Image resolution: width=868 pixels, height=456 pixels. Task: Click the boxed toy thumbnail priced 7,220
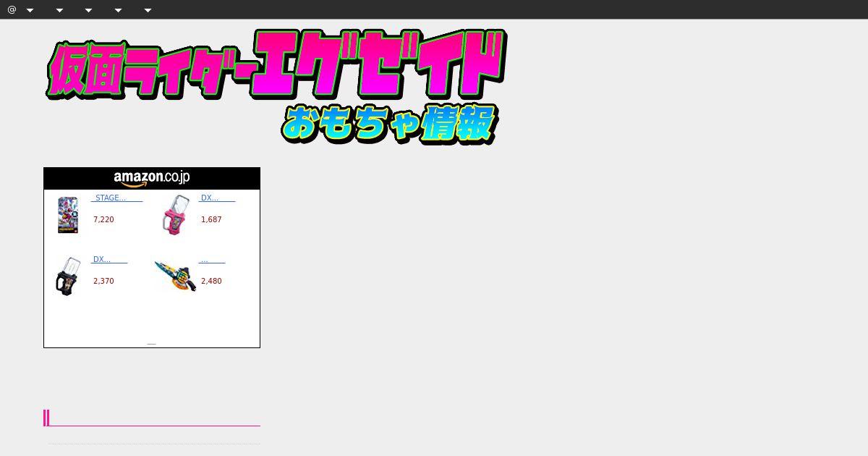(68, 214)
